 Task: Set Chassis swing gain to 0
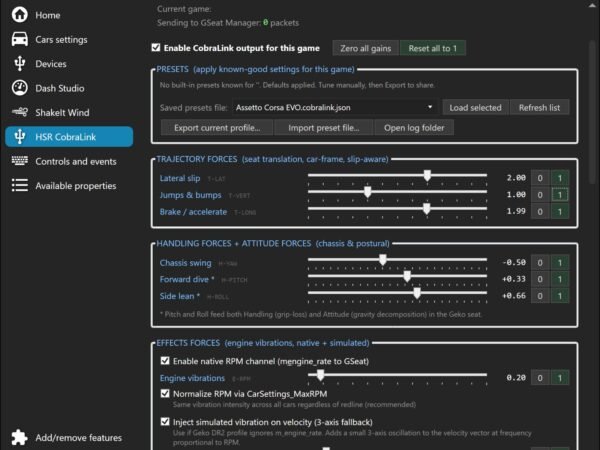pos(540,262)
